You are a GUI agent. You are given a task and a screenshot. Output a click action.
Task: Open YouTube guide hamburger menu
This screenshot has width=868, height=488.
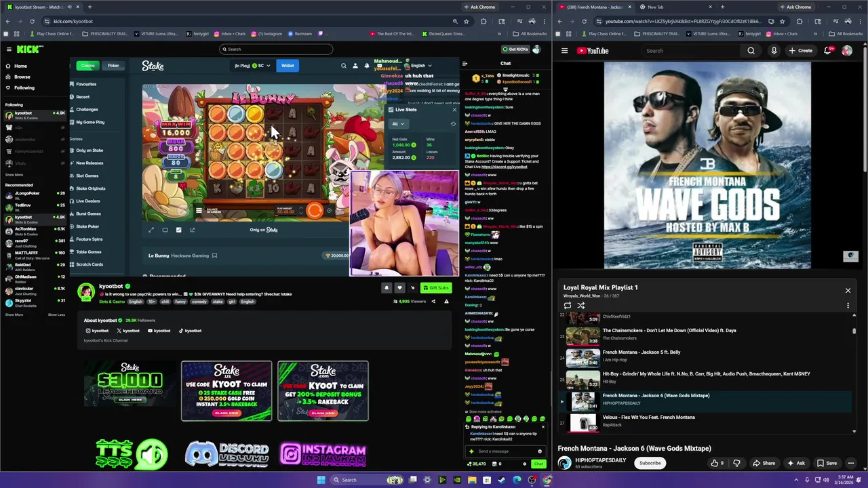click(x=564, y=50)
